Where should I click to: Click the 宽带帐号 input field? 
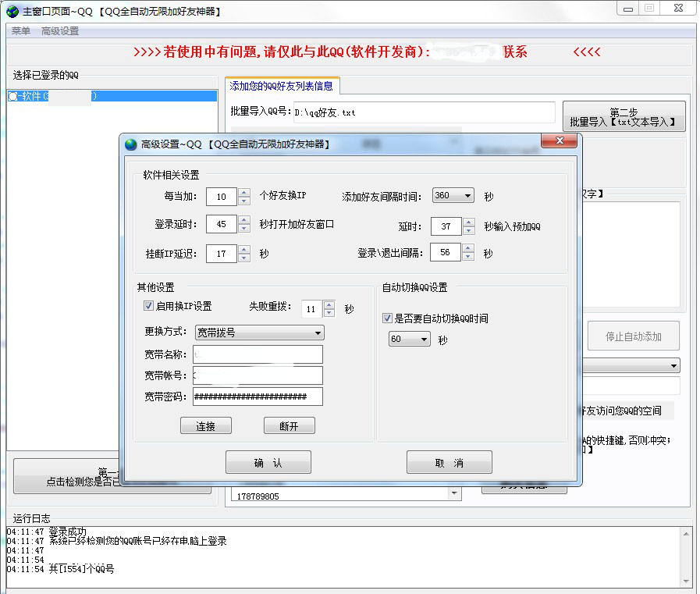[258, 375]
